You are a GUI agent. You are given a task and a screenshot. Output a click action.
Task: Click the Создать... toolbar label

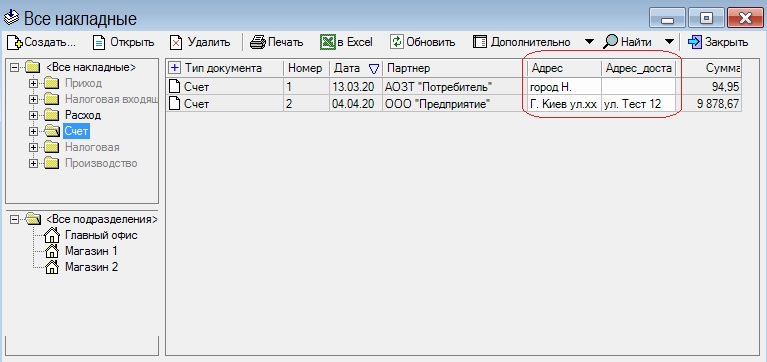(50, 42)
